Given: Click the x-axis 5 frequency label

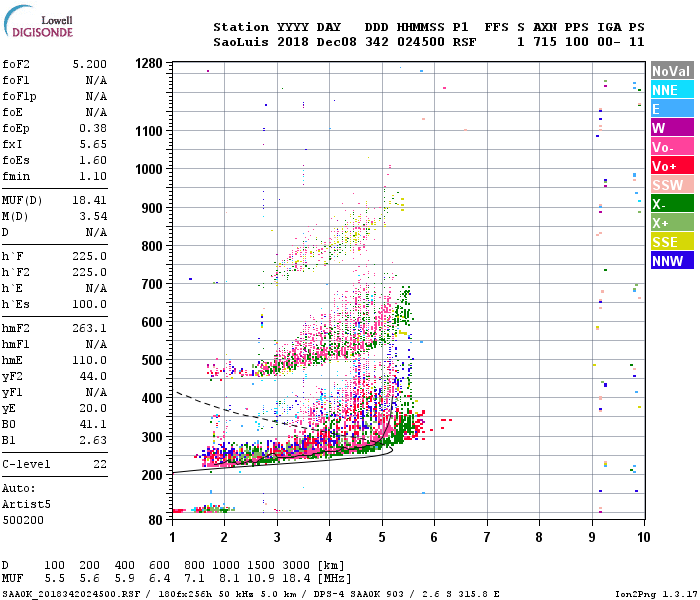Looking at the screenshot, I should 382,537.
